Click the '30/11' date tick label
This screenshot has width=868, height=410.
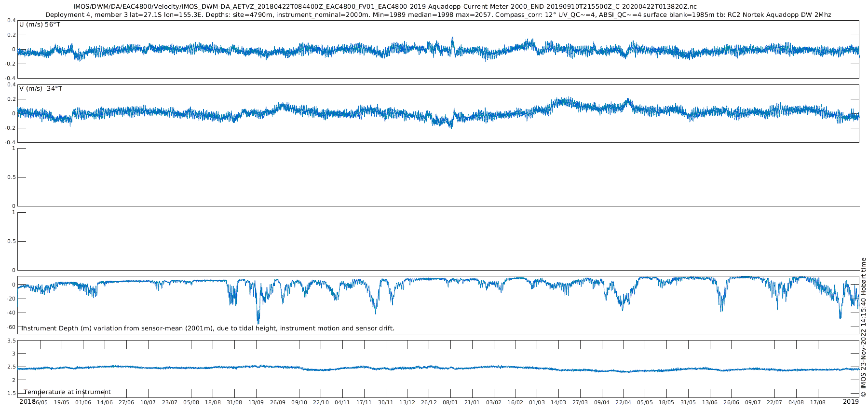click(386, 402)
